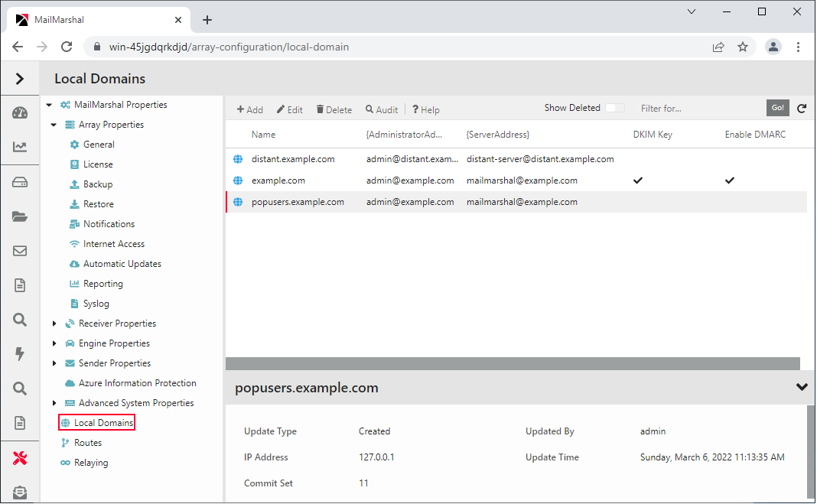Click the server/array icon in the sidebar
The image size is (817, 504).
coord(19,181)
